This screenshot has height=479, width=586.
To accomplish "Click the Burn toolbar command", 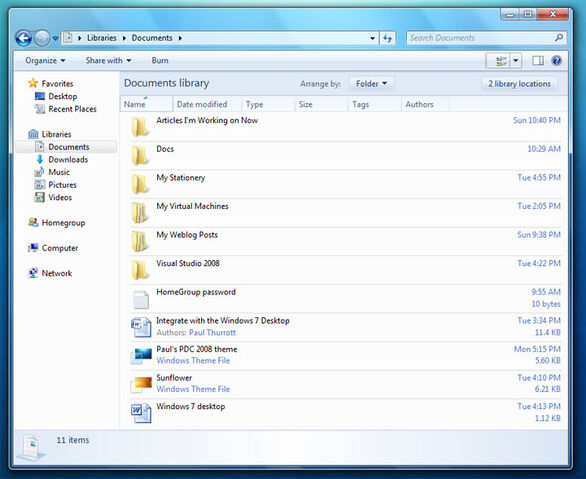I will [160, 61].
